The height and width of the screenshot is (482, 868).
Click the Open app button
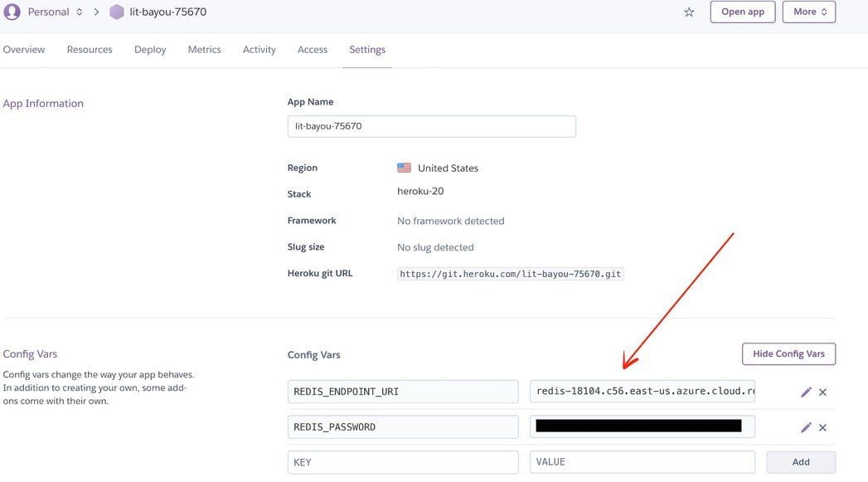pyautogui.click(x=743, y=12)
